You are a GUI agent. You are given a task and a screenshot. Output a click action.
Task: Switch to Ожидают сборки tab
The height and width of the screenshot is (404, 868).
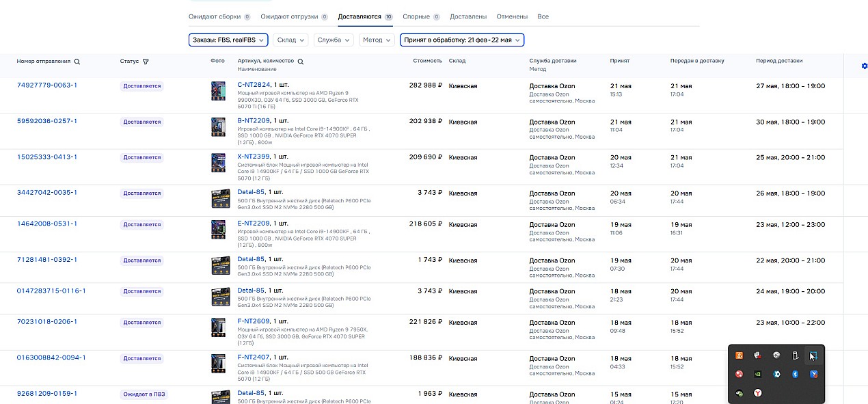click(219, 16)
